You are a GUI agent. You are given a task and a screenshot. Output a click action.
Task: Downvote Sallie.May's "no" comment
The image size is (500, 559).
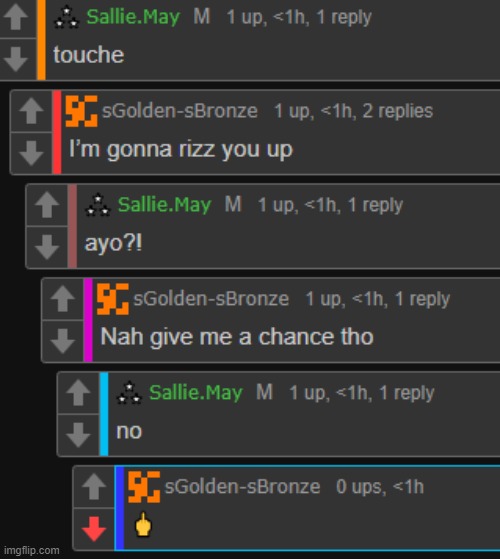coord(78,435)
